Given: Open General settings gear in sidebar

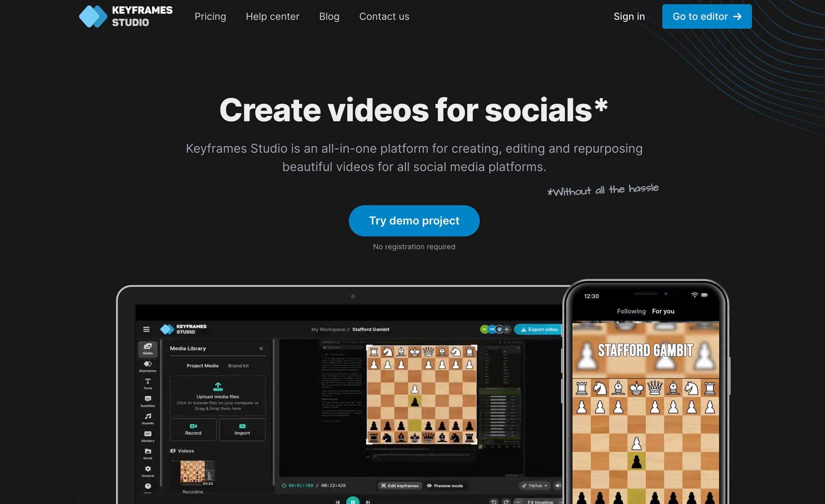Looking at the screenshot, I should [x=148, y=471].
